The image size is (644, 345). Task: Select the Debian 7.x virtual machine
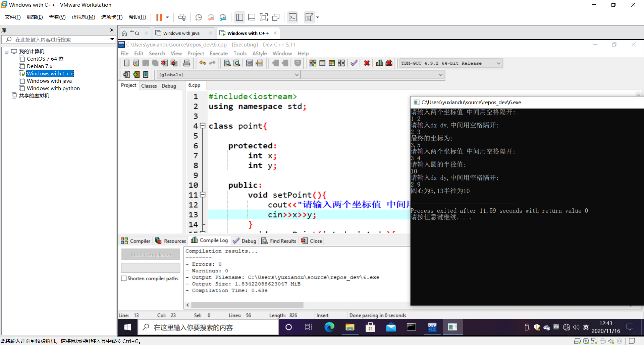coord(40,66)
